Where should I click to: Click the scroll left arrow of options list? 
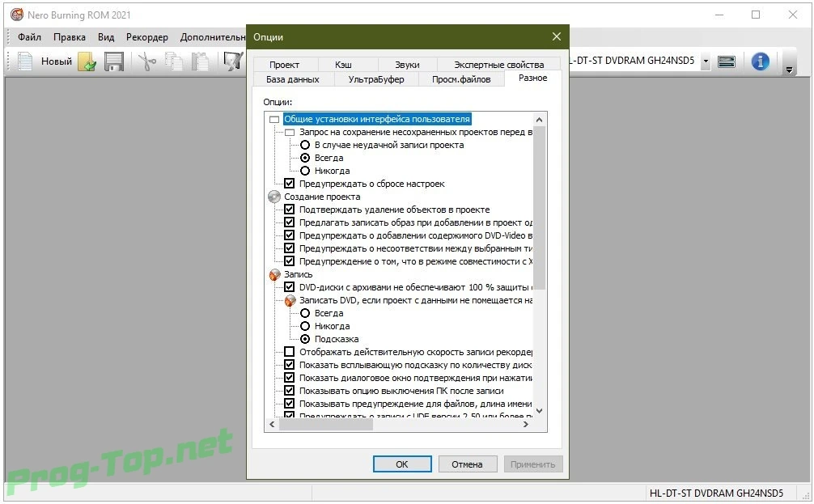point(273,424)
